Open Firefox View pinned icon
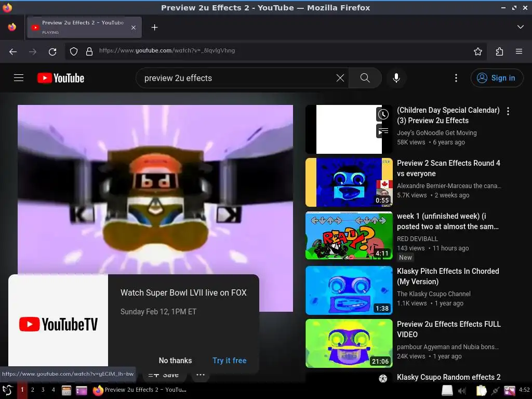Screen dimensions: 532x399 click(12, 27)
